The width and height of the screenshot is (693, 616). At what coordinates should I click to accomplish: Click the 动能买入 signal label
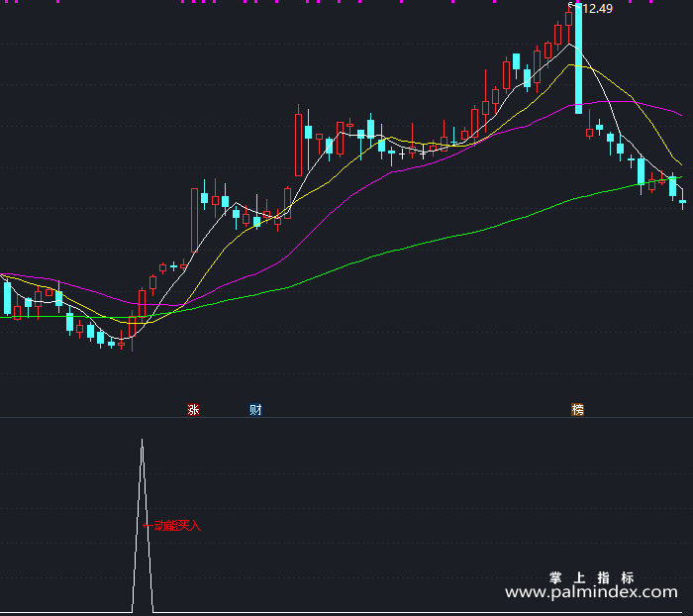(x=177, y=526)
